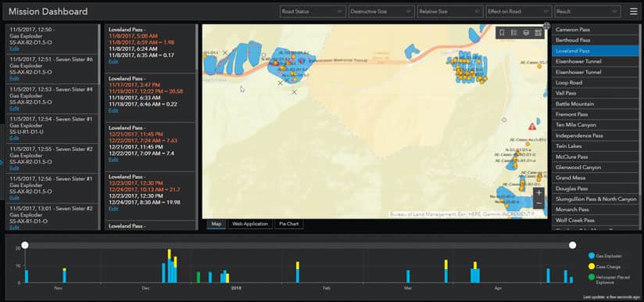Open the map Bookmarks tool
Image resolution: width=644 pixels, height=302 pixels.
coord(502,33)
